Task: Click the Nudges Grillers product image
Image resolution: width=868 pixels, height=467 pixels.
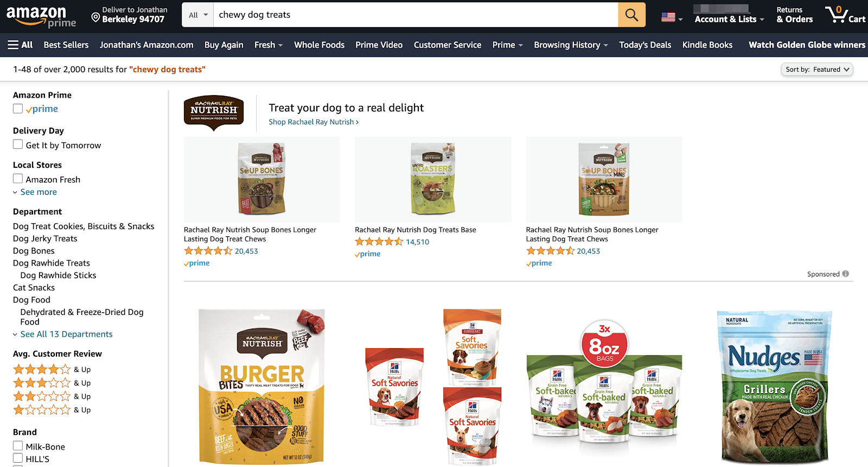Action: (774, 388)
